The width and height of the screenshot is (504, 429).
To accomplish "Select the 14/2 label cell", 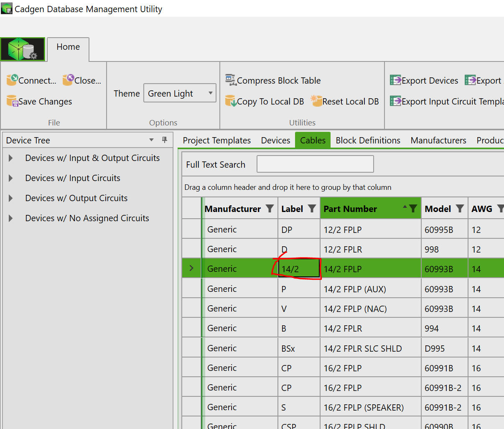I will 299,269.
